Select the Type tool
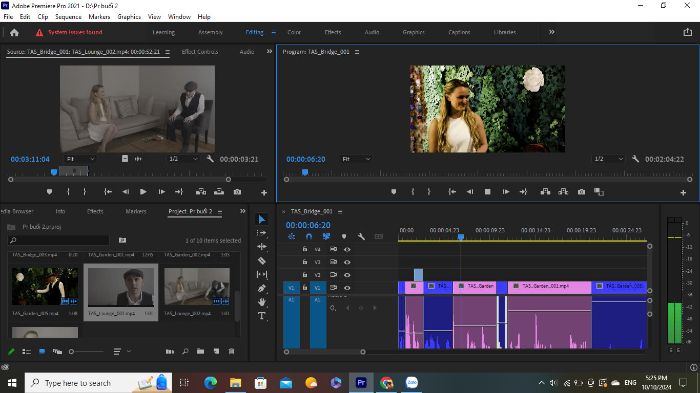Image resolution: width=700 pixels, height=393 pixels. click(x=262, y=316)
